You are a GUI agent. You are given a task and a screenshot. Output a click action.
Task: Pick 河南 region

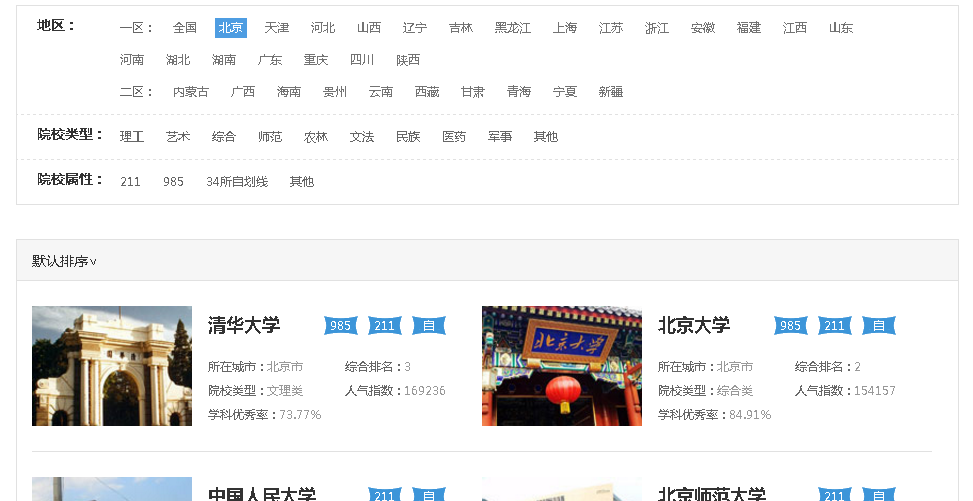[132, 60]
